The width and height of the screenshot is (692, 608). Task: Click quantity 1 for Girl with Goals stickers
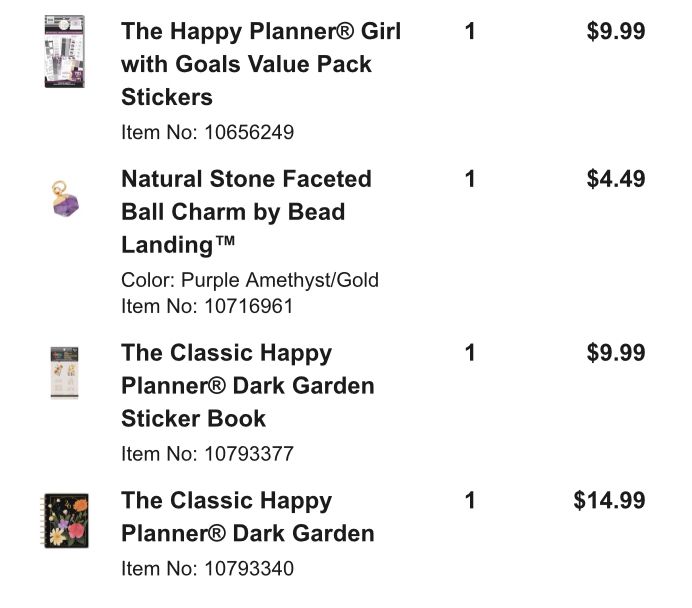[470, 31]
